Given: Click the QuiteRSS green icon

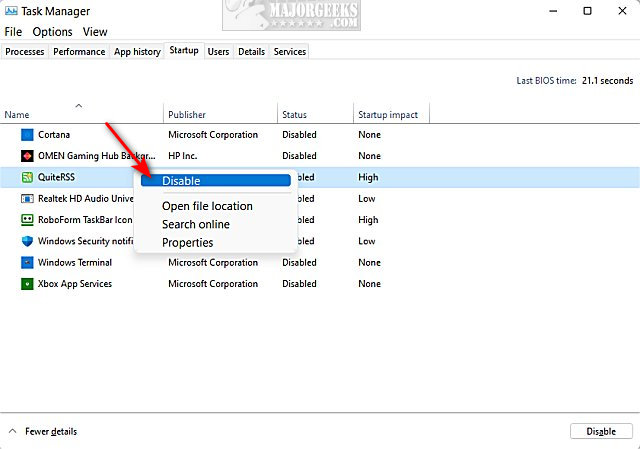Looking at the screenshot, I should pos(27,177).
